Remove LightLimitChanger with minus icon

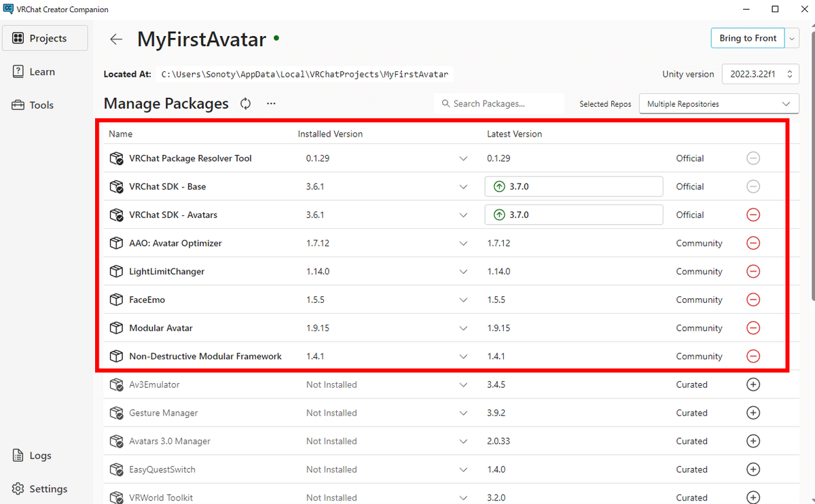coord(753,272)
